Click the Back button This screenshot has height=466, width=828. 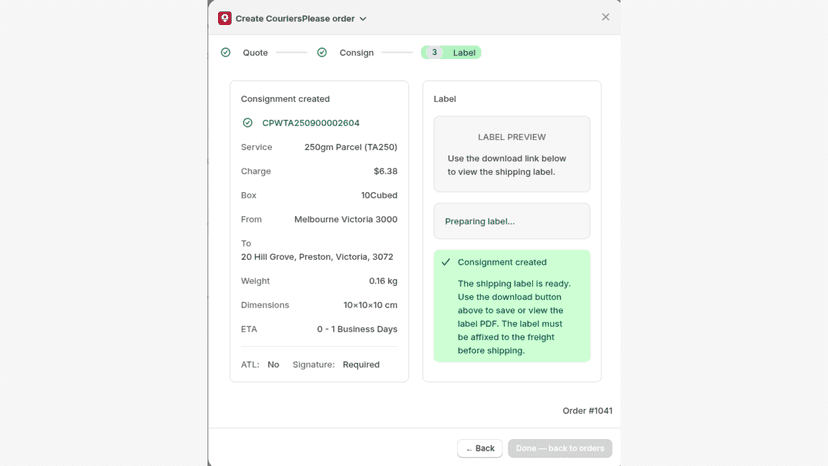[479, 448]
